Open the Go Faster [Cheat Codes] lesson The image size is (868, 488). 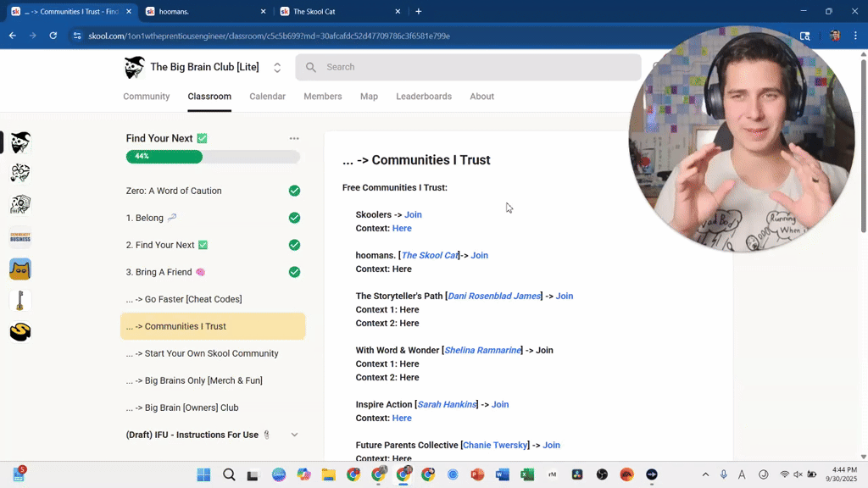[x=213, y=299]
